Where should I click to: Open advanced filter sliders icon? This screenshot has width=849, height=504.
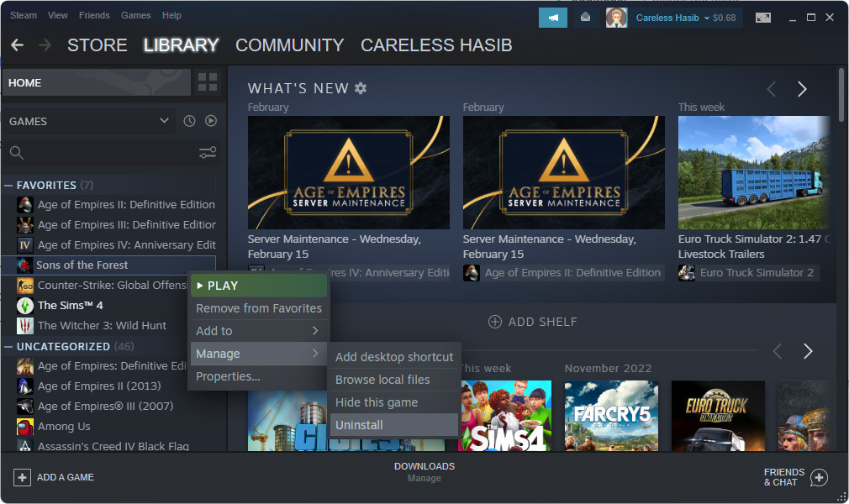(208, 153)
